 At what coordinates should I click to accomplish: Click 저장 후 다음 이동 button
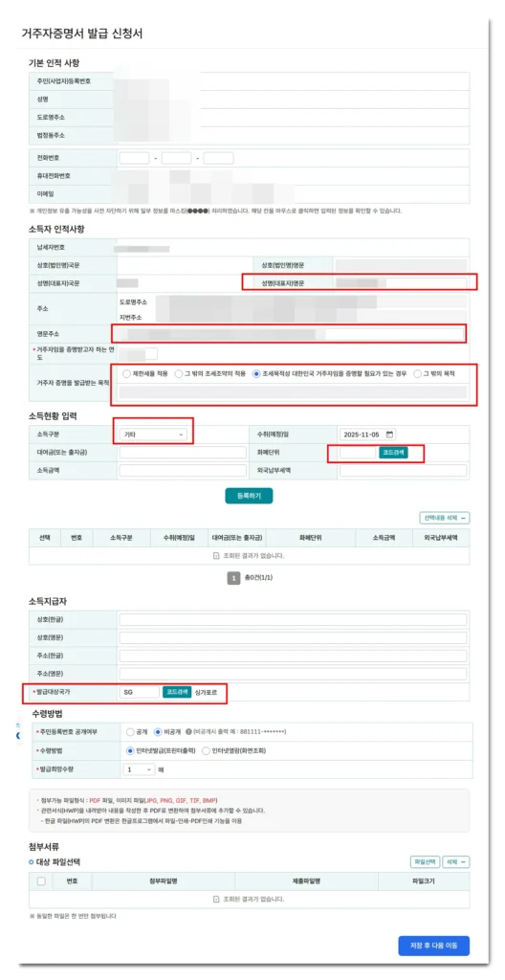coord(434,946)
